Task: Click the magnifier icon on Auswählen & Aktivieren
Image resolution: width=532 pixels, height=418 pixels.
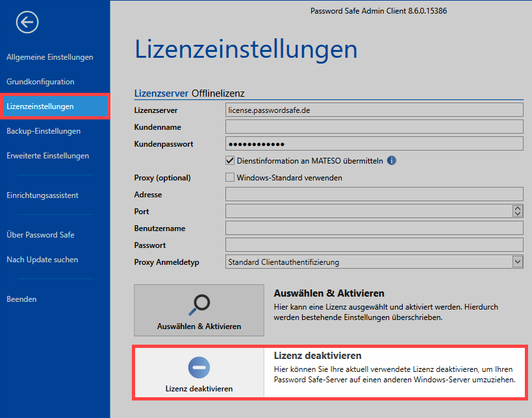Action: [199, 305]
